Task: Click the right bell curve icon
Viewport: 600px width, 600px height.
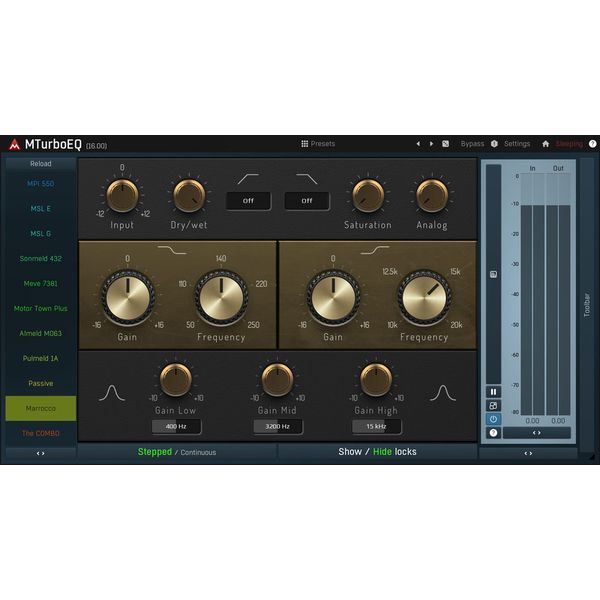Action: (x=443, y=393)
